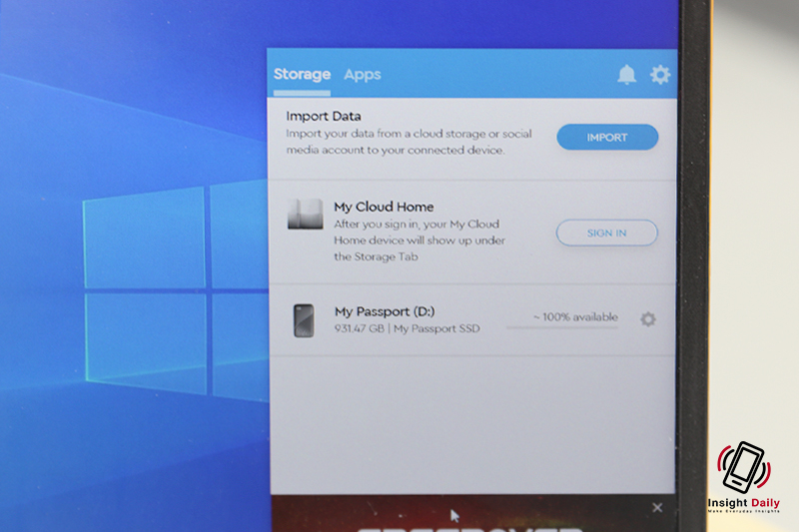The width and height of the screenshot is (799, 532).
Task: Click the My Cloud Home sign-in description
Action: [417, 240]
